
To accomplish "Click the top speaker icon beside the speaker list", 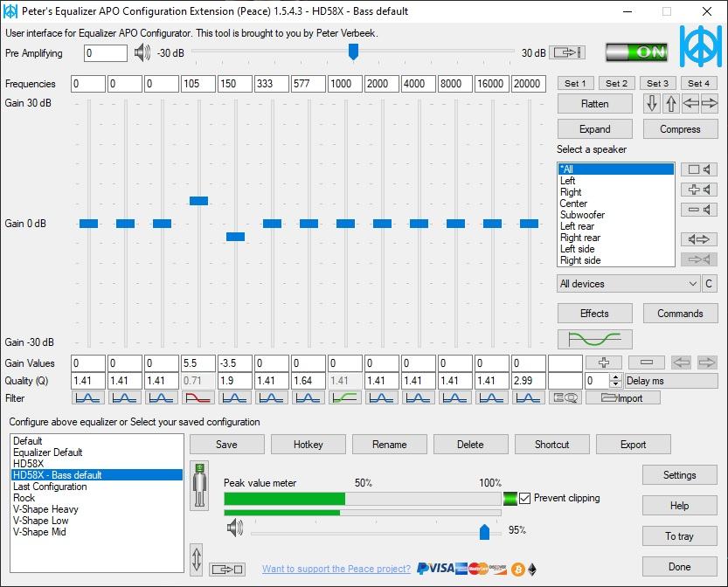I will tap(699, 169).
